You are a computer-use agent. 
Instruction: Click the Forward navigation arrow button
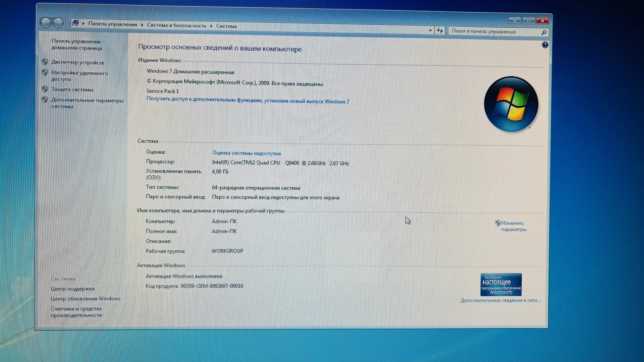[x=58, y=23]
